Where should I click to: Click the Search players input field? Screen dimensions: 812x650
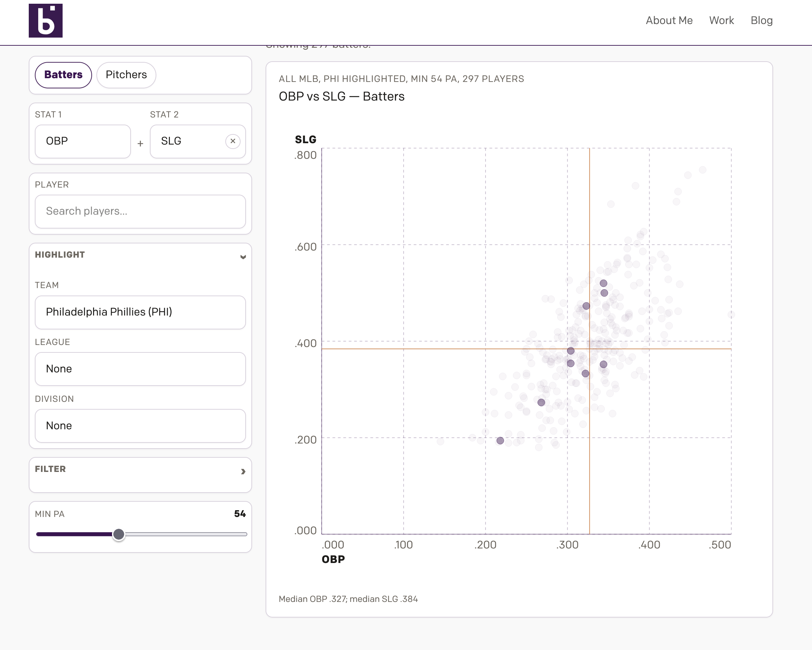(140, 211)
